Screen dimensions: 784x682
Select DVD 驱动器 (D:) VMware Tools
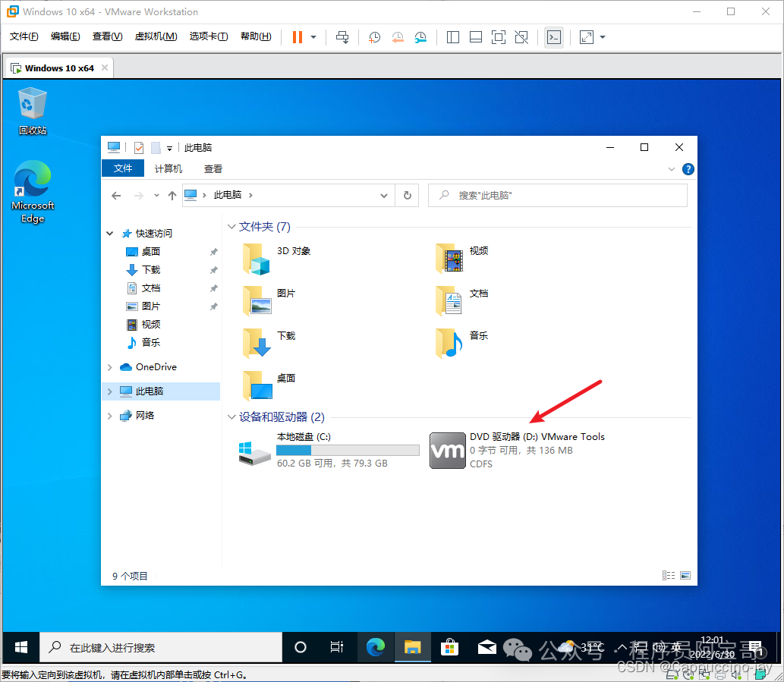pos(518,450)
